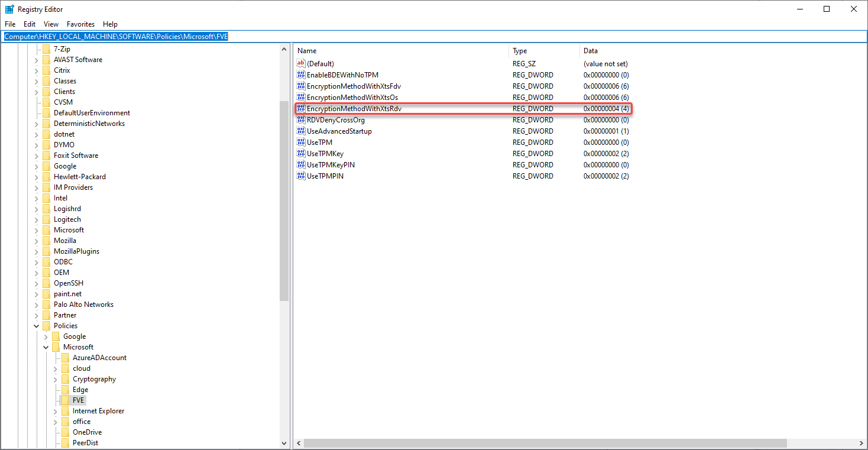Viewport: 868px width, 450px height.
Task: Select the Hewlett-Packard folder icon
Action: pyautogui.click(x=46, y=177)
